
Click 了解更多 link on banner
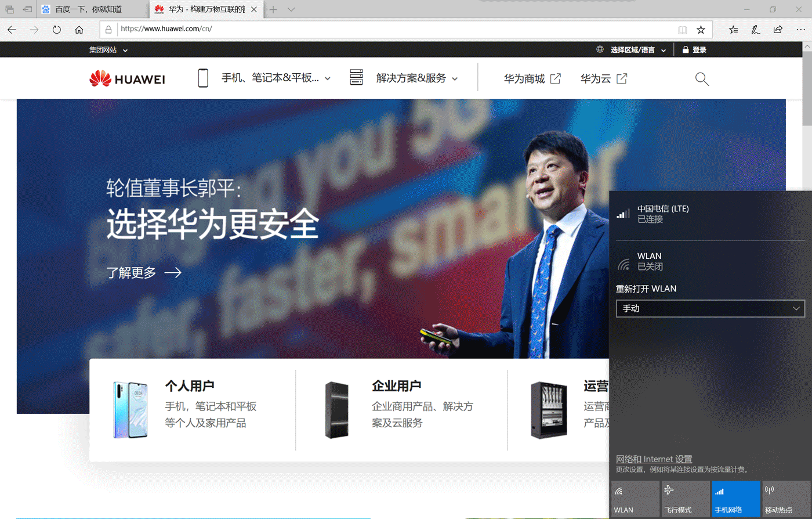click(x=144, y=272)
